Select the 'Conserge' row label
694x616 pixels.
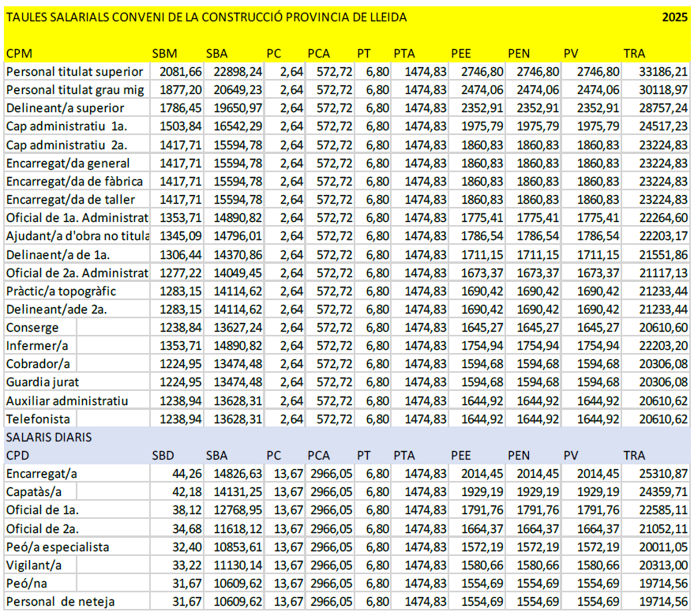coord(32,328)
